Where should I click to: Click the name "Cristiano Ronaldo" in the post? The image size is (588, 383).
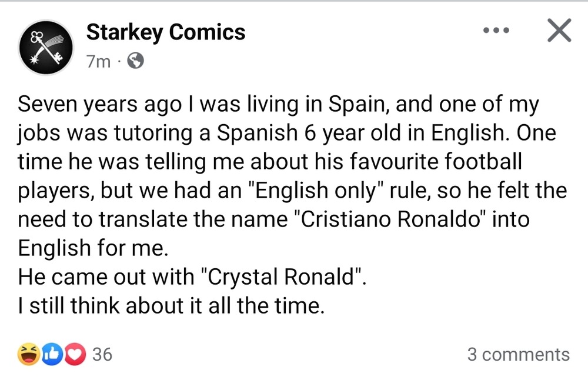click(x=389, y=219)
